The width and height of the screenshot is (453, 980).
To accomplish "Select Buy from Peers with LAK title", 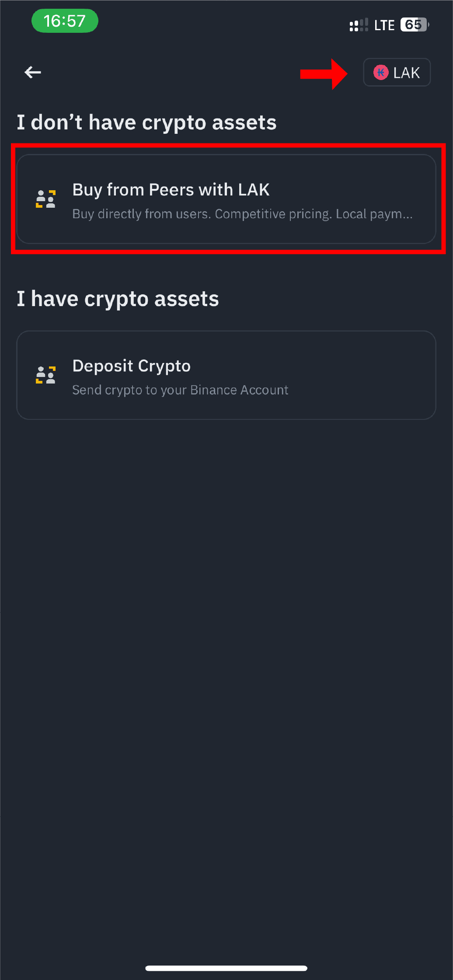I will pyautogui.click(x=171, y=190).
